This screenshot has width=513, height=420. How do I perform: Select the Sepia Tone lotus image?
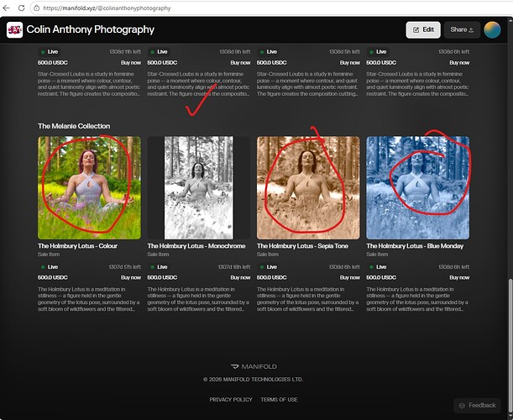pos(308,187)
